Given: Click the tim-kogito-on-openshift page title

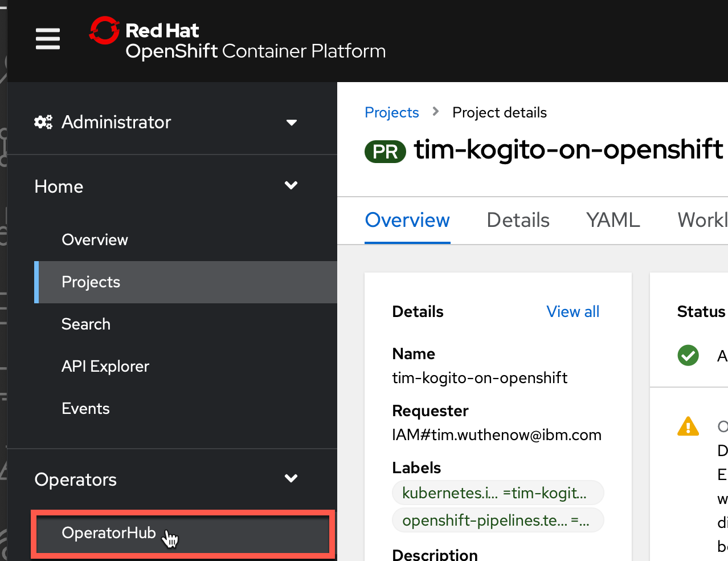Looking at the screenshot, I should point(569,149).
